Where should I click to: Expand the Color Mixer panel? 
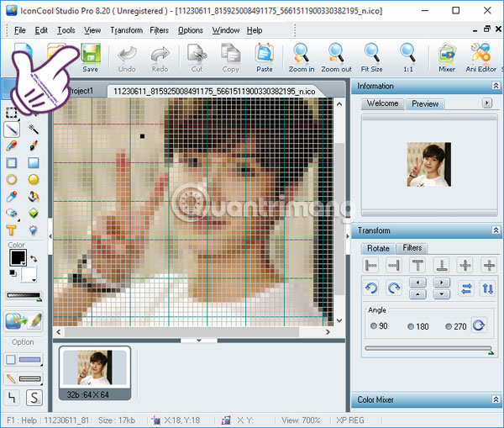[496, 399]
